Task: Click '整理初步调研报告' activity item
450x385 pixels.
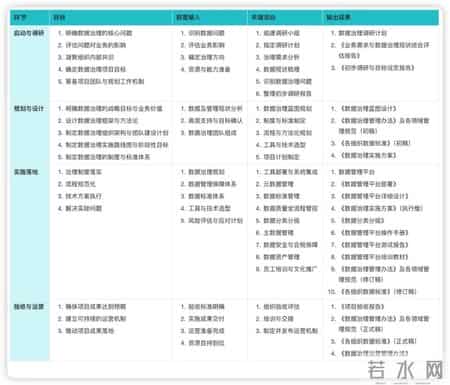Action: coord(287,94)
